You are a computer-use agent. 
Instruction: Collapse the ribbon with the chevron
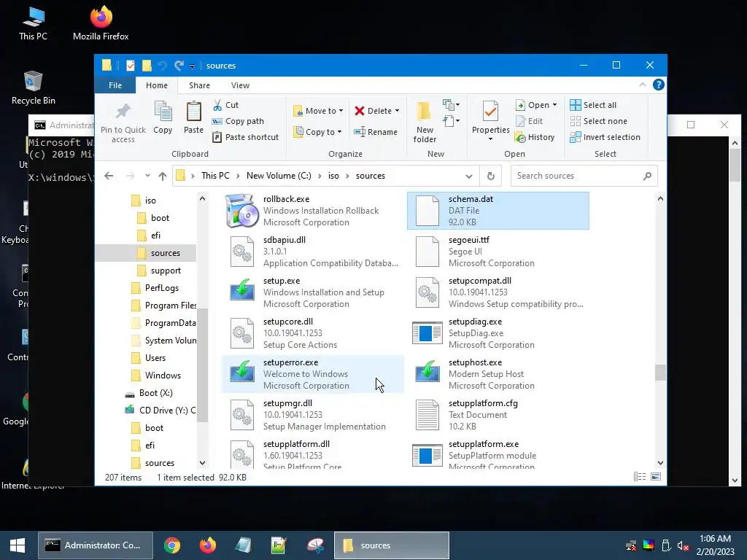click(642, 85)
